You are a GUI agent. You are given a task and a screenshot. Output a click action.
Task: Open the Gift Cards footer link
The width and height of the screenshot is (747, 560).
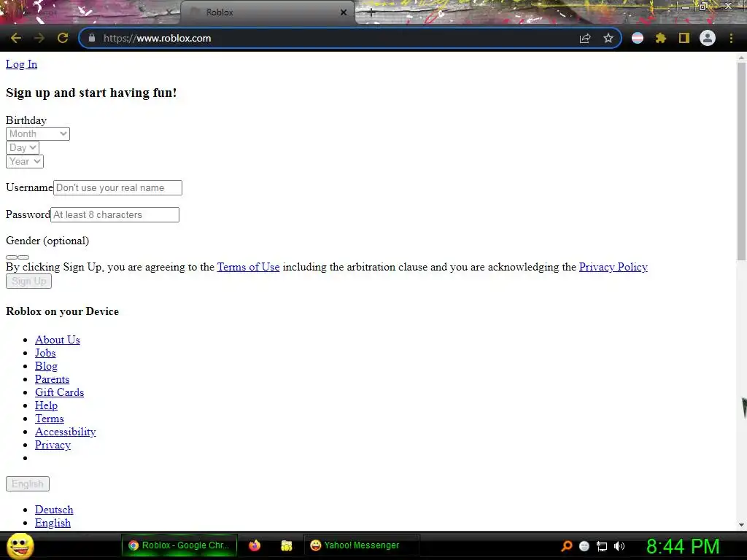59,392
